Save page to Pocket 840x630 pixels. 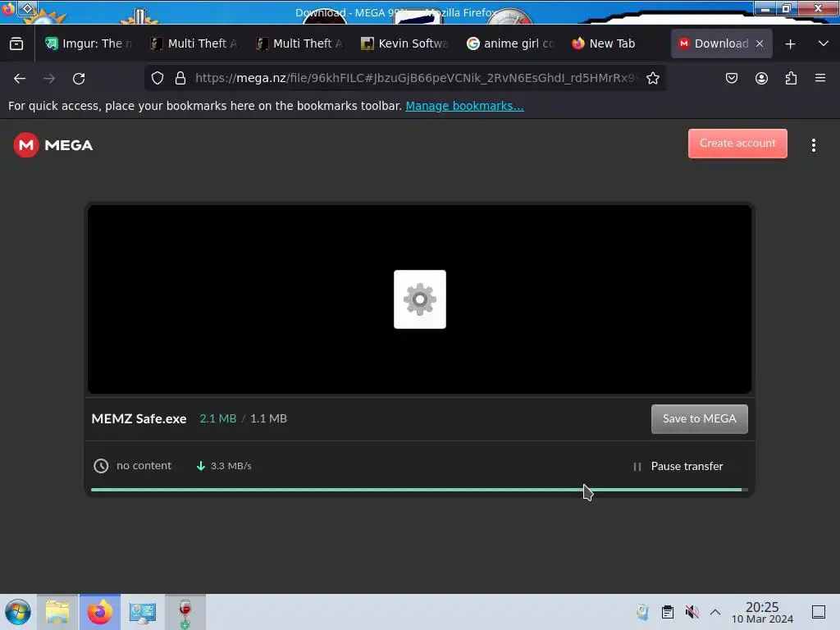pyautogui.click(x=731, y=78)
